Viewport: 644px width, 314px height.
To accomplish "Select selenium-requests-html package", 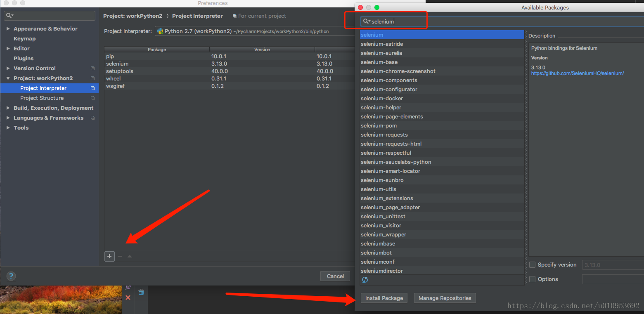I will click(x=442, y=144).
